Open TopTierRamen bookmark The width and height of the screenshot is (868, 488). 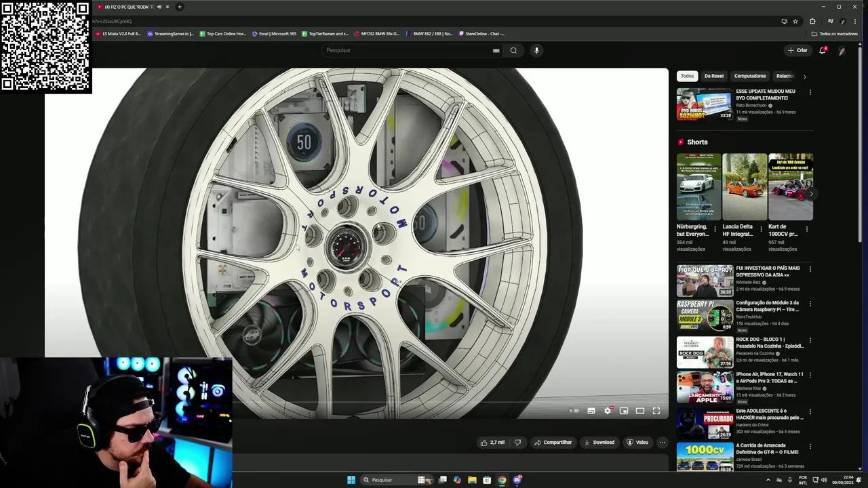[x=325, y=34]
